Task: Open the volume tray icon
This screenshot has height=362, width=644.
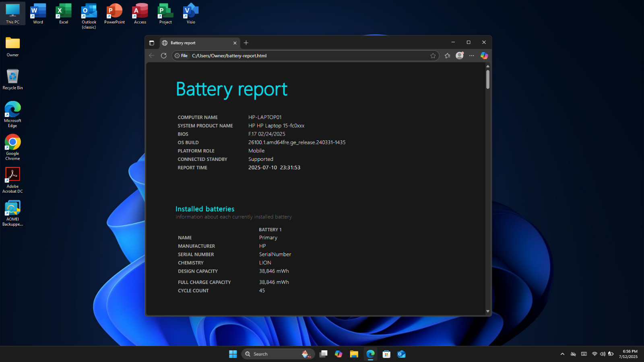Action: tap(603, 354)
